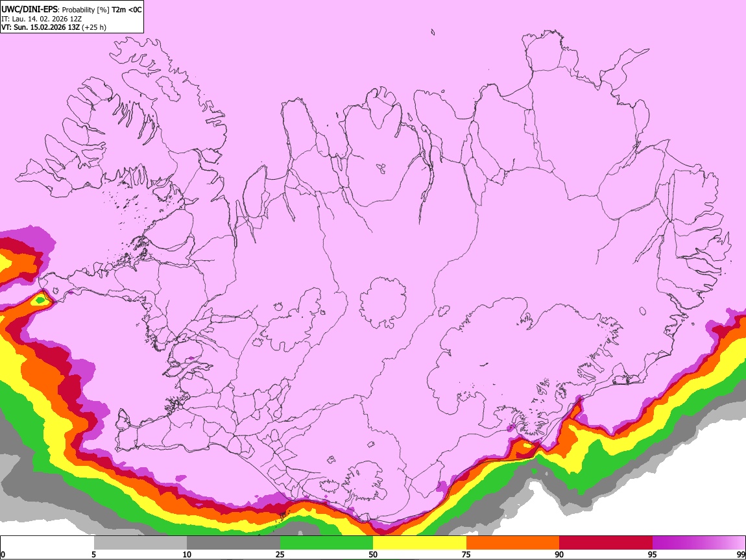Click the 'IT: Lau. 14. 02. 2026 12Z' line
Image resolution: width=746 pixels, height=560 pixels.
(x=42, y=19)
